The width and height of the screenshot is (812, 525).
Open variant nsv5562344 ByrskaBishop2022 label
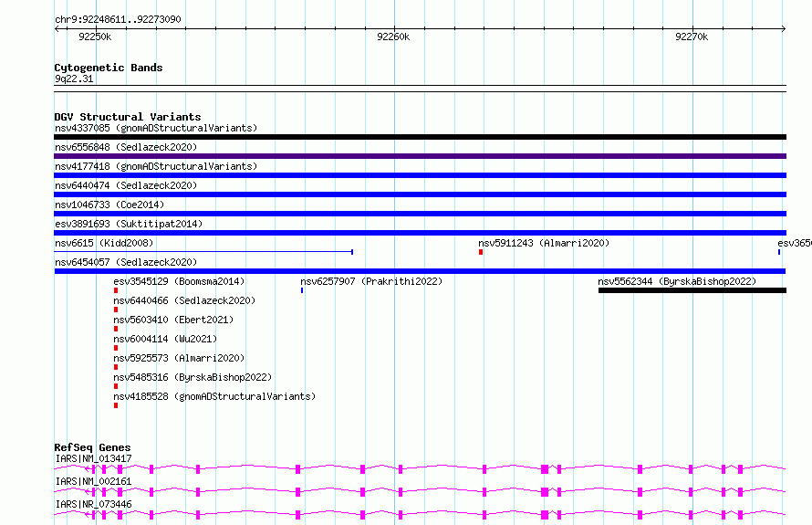click(677, 281)
